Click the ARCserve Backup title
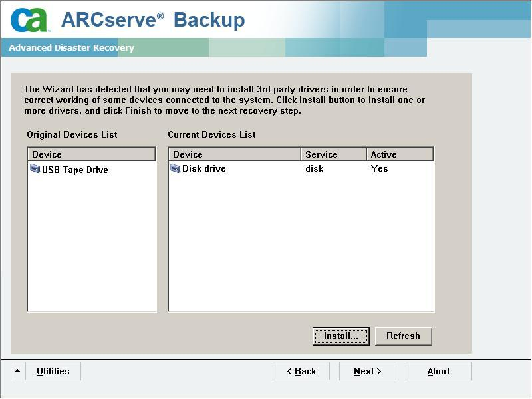This screenshot has height=399, width=532. (x=153, y=20)
